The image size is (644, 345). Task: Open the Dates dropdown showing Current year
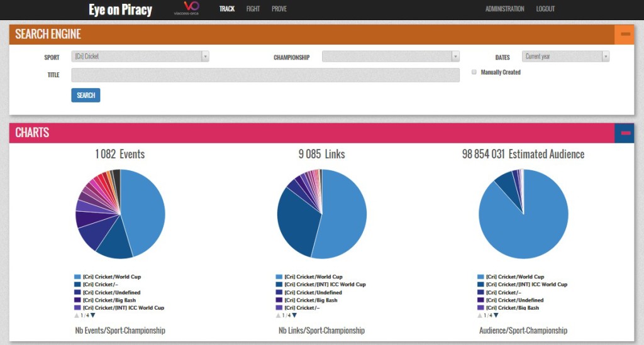(x=565, y=57)
